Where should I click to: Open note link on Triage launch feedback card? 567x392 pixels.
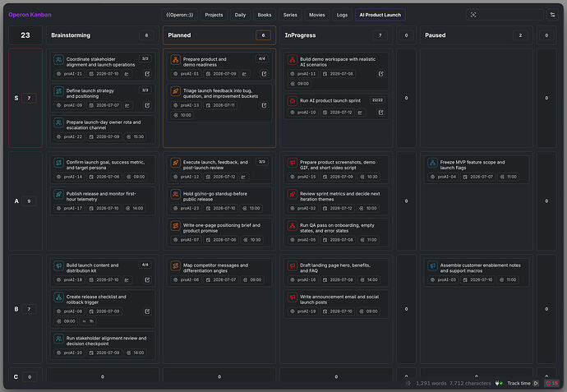pyautogui.click(x=264, y=105)
